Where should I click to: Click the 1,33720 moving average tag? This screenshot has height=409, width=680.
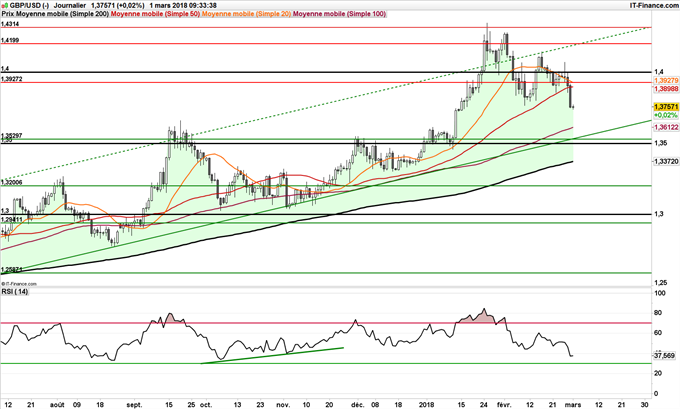click(666, 161)
